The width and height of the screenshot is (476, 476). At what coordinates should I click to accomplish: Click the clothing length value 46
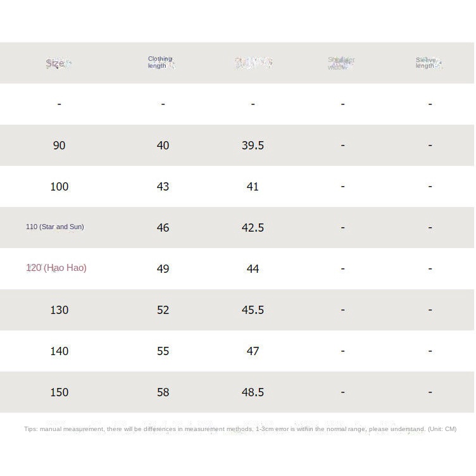click(163, 228)
